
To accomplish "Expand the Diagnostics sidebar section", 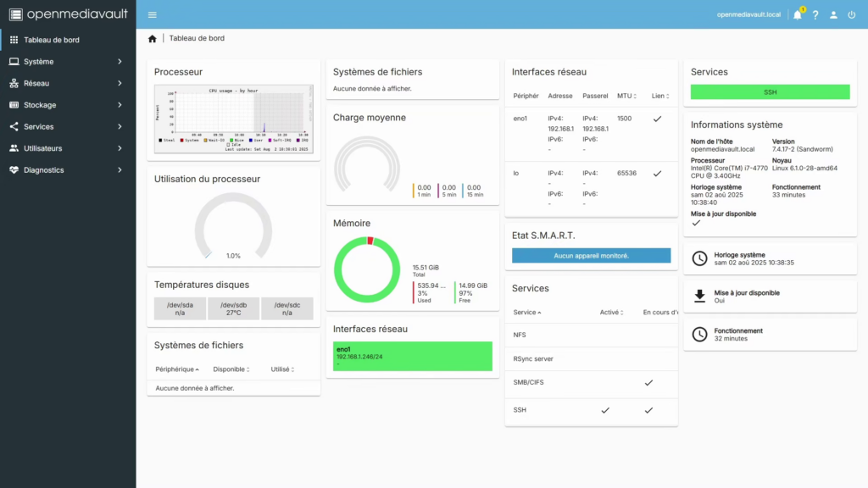I will [x=68, y=169].
